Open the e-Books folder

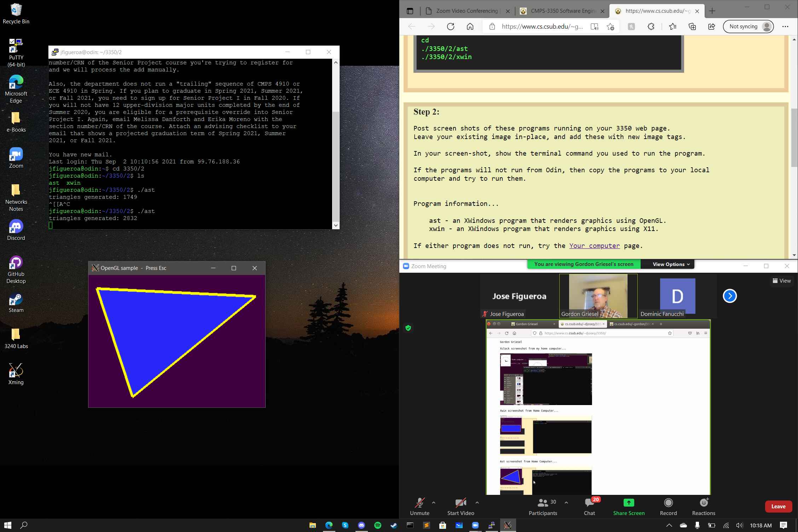(16, 122)
